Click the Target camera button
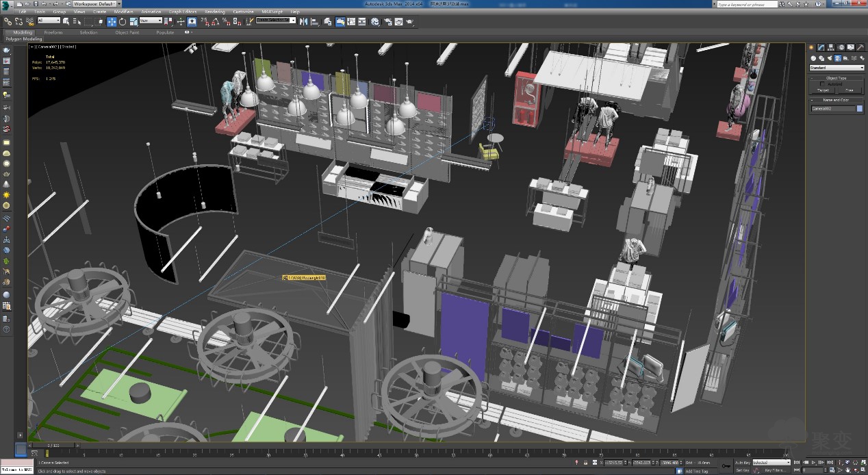The image size is (868, 475). click(823, 90)
